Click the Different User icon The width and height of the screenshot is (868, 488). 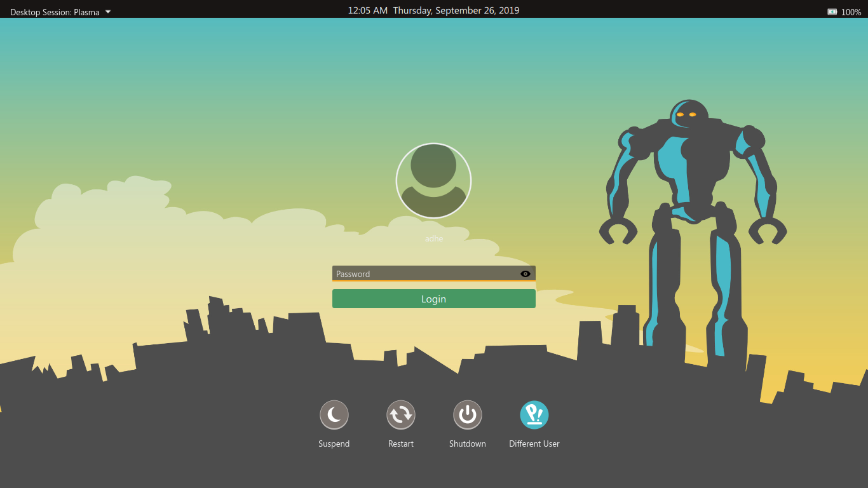[x=534, y=415]
